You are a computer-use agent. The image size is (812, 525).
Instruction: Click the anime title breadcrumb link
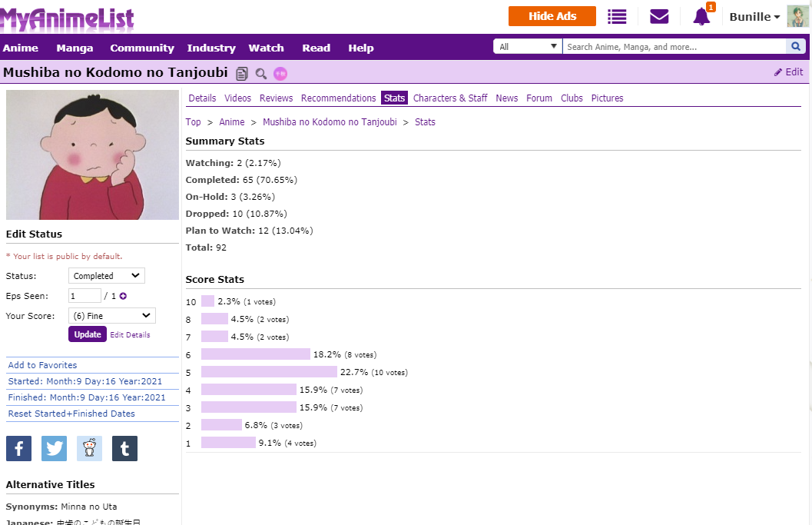click(330, 121)
